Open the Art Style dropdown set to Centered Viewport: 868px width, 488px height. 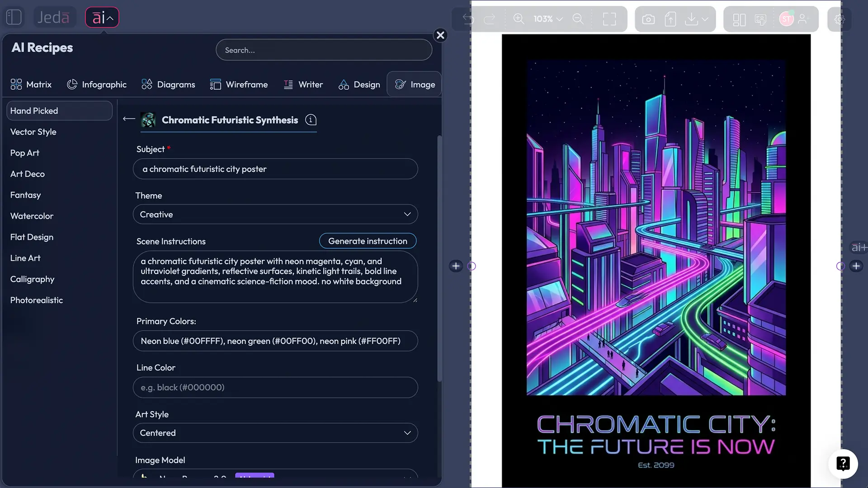(x=275, y=433)
